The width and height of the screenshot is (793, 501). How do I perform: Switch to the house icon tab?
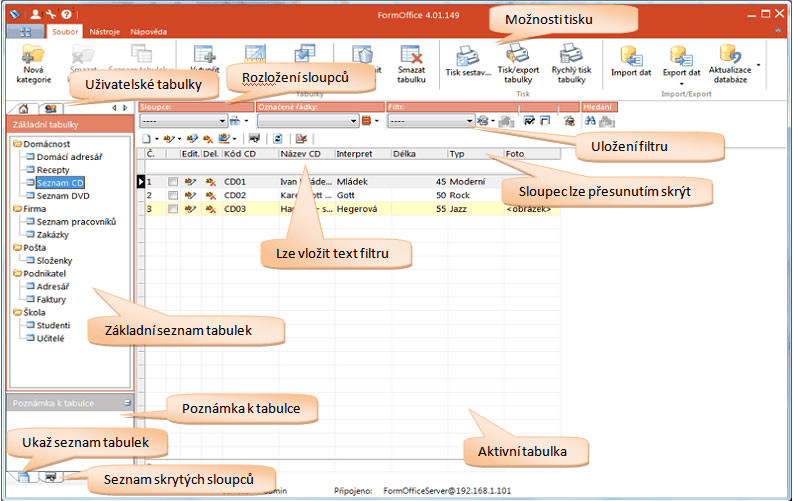pyautogui.click(x=23, y=108)
